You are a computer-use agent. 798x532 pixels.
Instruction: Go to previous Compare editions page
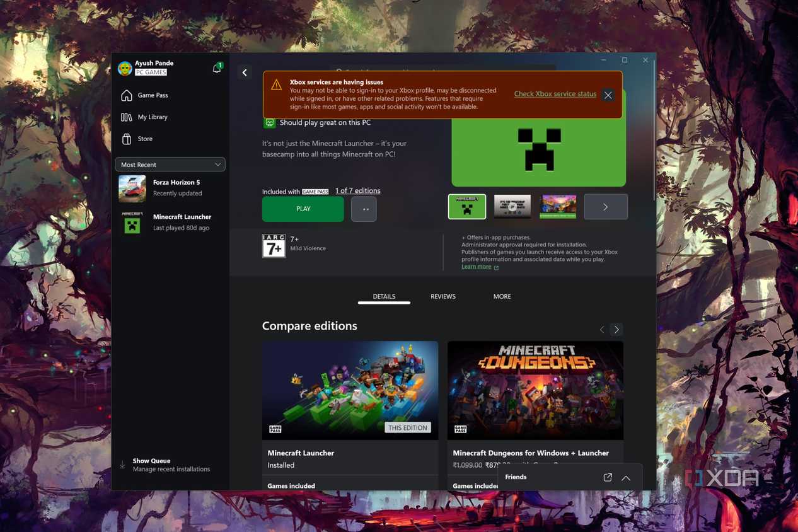coord(602,329)
